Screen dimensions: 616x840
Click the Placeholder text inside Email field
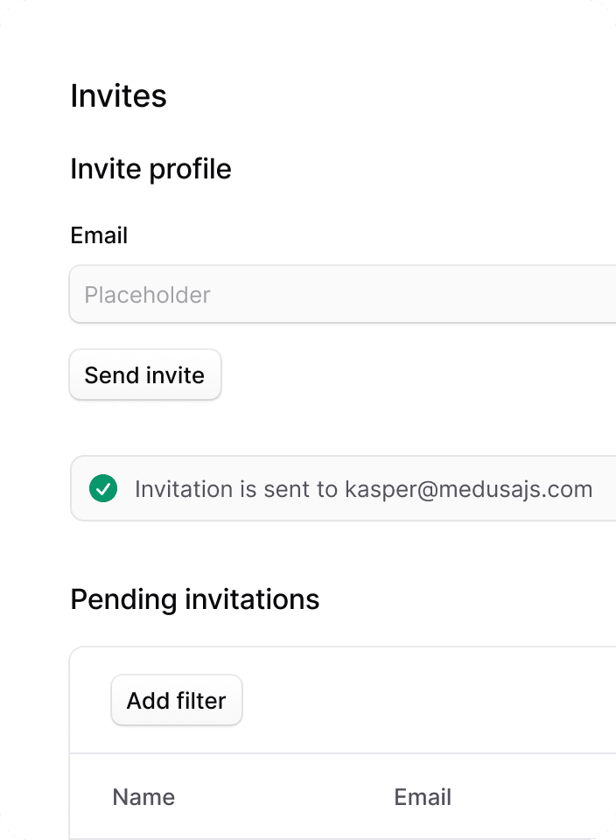click(147, 295)
